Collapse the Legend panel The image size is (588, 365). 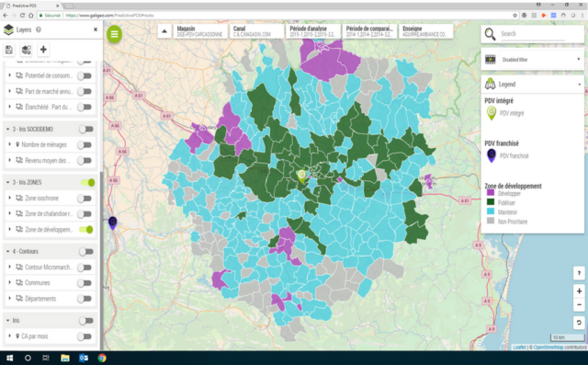[579, 85]
